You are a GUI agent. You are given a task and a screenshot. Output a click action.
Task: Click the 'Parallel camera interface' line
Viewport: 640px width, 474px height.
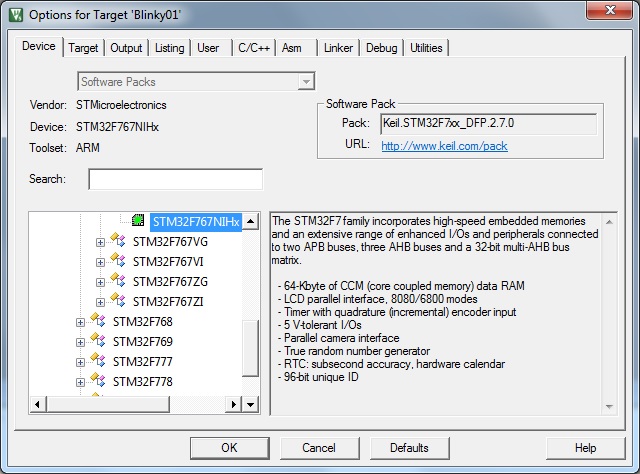(338, 338)
